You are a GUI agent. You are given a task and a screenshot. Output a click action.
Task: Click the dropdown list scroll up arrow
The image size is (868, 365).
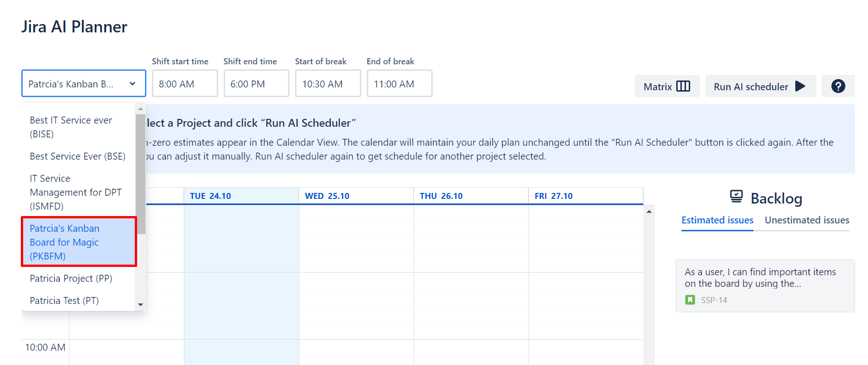pyautogui.click(x=140, y=109)
